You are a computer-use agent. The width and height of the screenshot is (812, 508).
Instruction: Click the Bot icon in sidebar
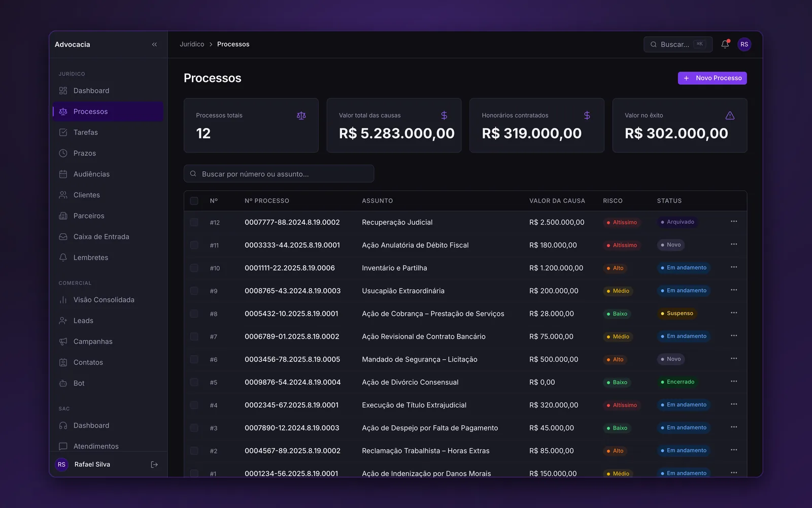tap(63, 383)
